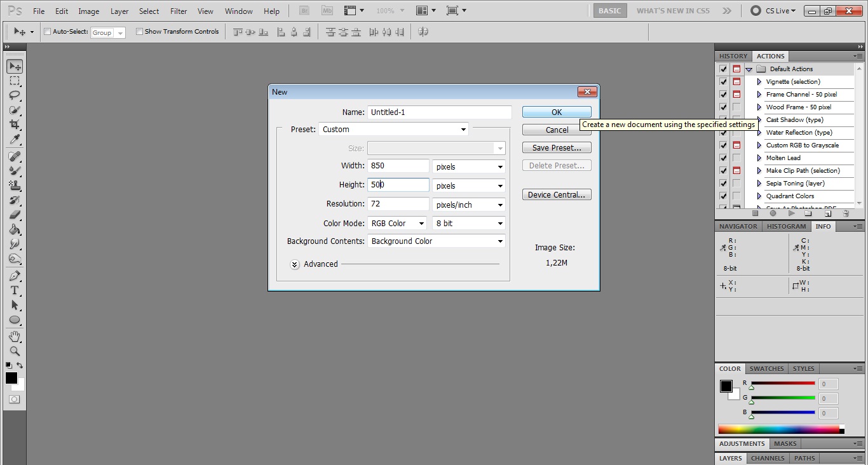Image resolution: width=868 pixels, height=465 pixels.
Task: Check Show Transform Controls option
Action: [x=139, y=32]
